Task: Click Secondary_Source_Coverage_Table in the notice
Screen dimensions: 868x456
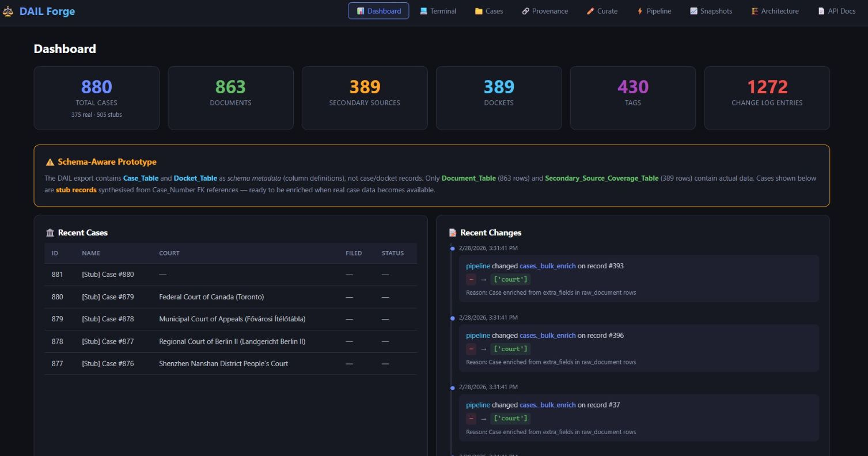Action: click(x=601, y=178)
